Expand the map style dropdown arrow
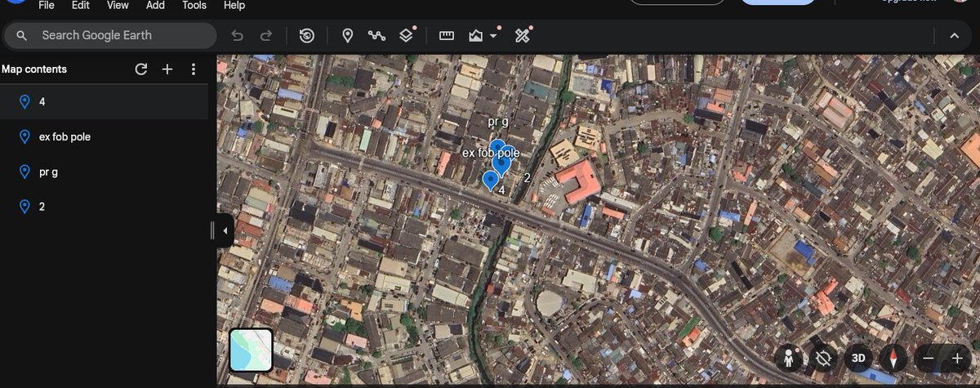 pos(493,36)
